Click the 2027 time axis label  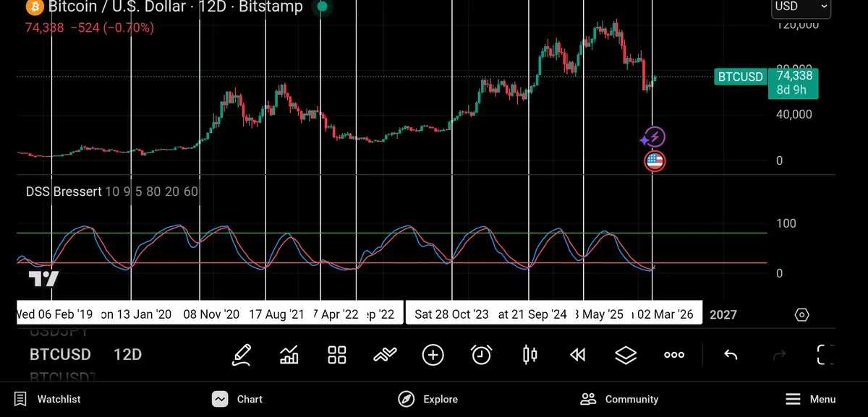click(x=723, y=314)
